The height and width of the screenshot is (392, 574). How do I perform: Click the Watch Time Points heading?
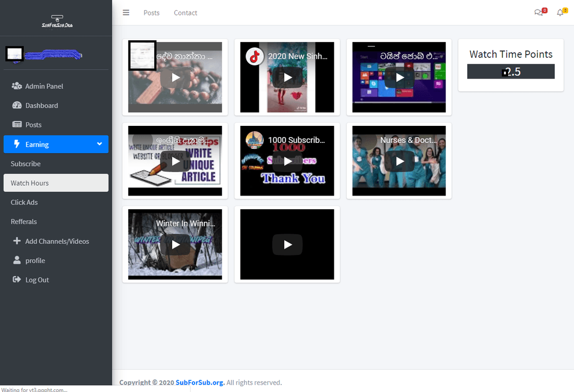tap(511, 54)
